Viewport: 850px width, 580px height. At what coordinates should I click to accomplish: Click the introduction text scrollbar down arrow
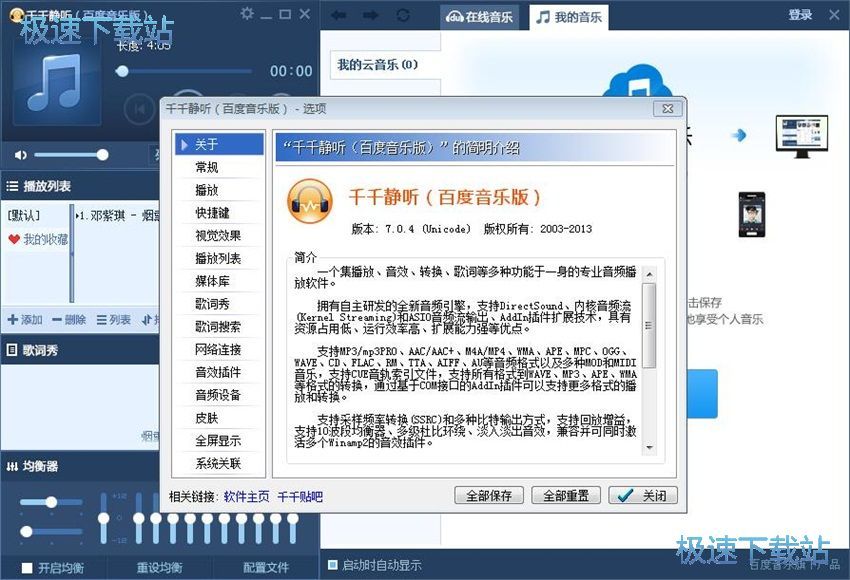pyautogui.click(x=649, y=448)
